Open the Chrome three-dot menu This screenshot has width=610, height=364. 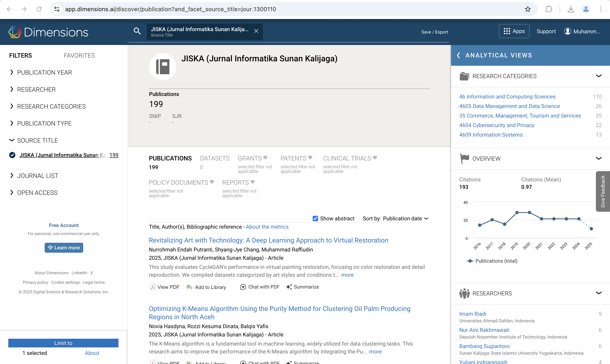(x=601, y=9)
